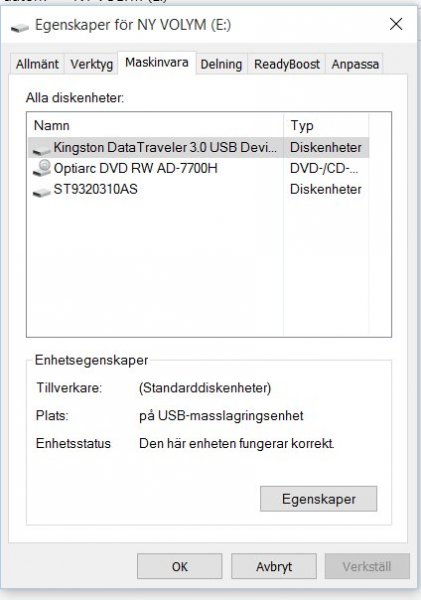Viewport: 421px width, 600px height.
Task: Click the Kingston DataTraveler drive icon
Action: click(x=41, y=148)
